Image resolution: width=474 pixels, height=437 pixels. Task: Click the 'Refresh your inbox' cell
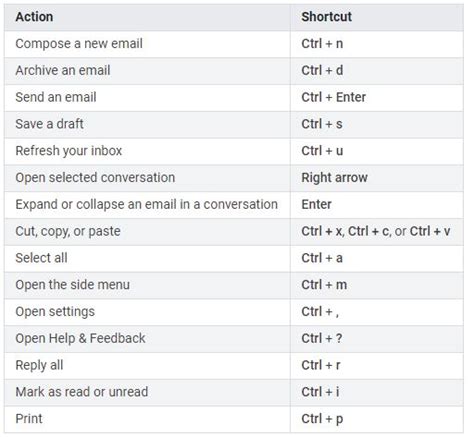pyautogui.click(x=147, y=151)
